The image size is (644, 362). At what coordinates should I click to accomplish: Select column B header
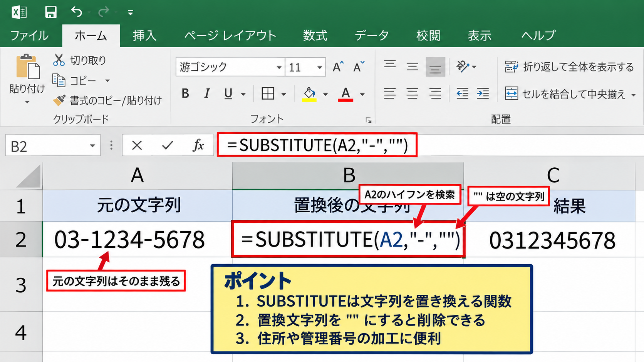pyautogui.click(x=348, y=176)
